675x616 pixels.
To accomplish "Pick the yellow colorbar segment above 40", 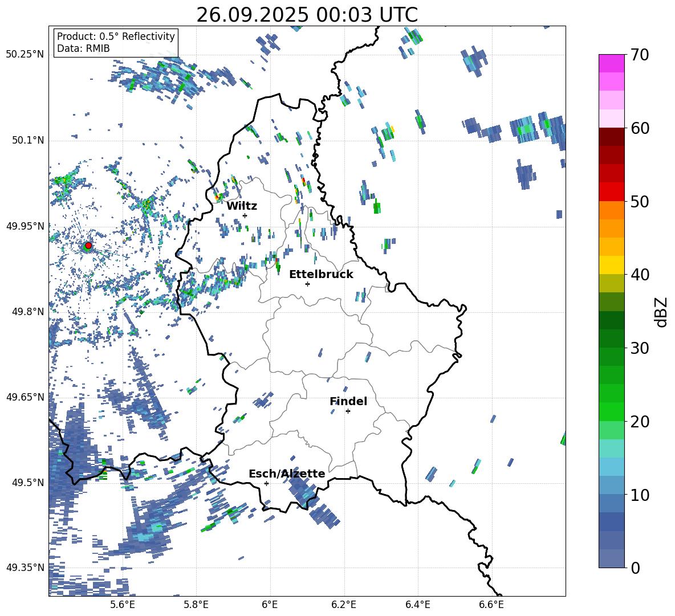I will (612, 265).
